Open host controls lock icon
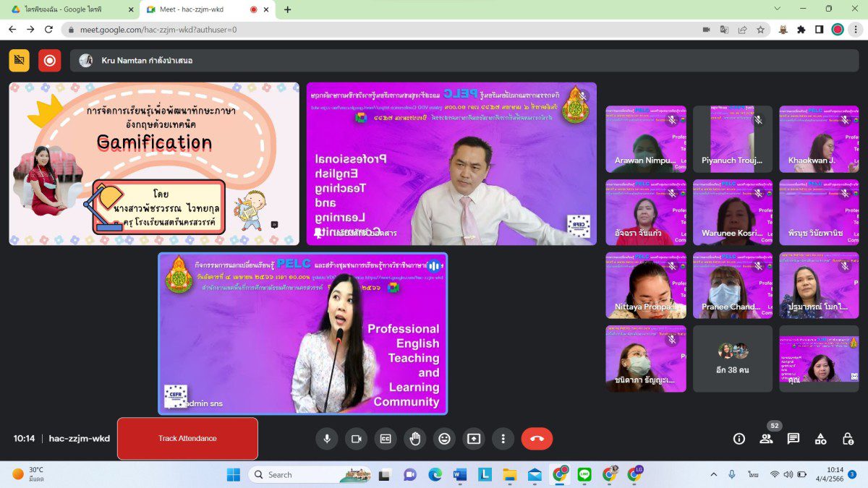The width and height of the screenshot is (868, 488). (x=848, y=438)
